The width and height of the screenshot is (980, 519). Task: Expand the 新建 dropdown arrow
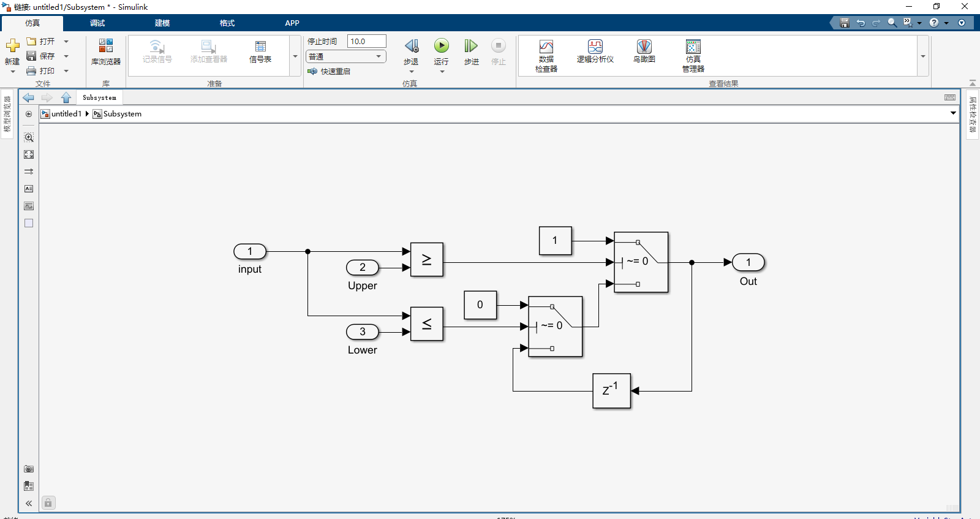[x=12, y=72]
